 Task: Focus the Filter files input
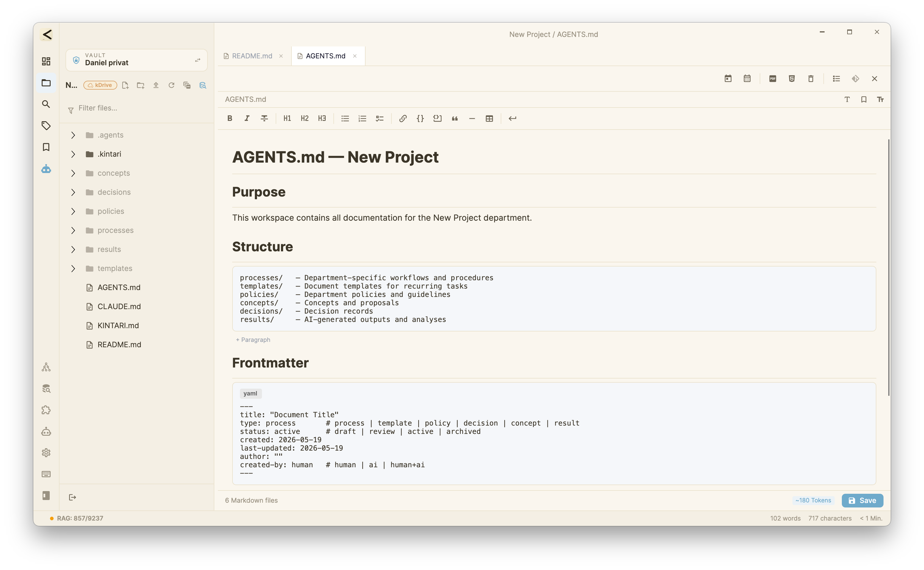136,109
